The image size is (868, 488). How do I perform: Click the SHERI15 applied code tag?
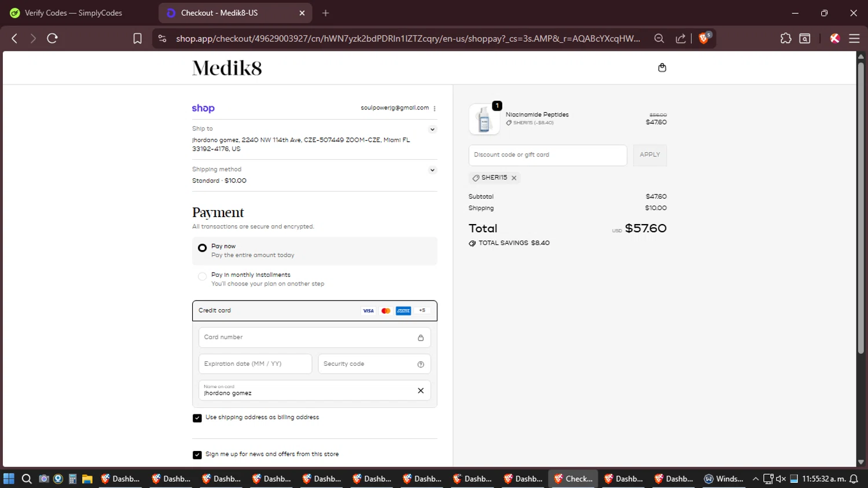click(x=494, y=178)
